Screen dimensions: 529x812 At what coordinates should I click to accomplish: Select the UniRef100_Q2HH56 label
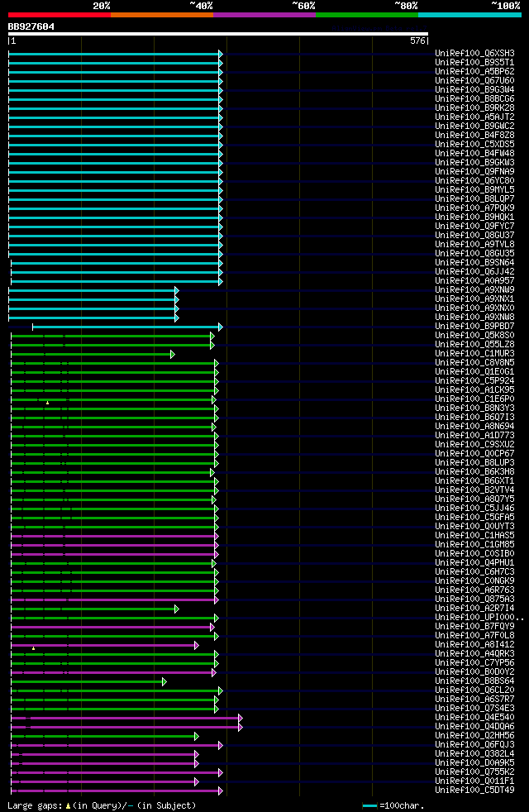click(474, 735)
